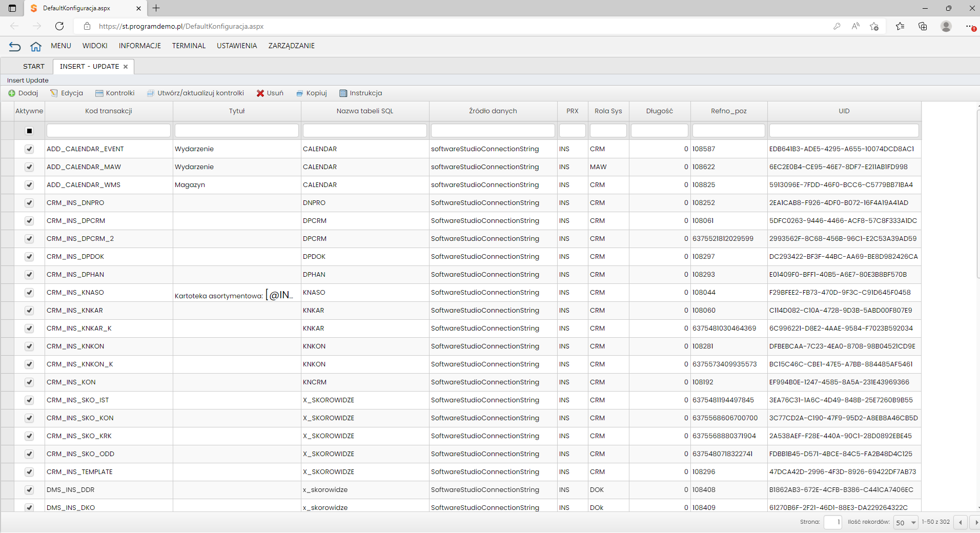The image size is (980, 533).
Task: Click the back undo arrow icon
Action: [x=15, y=47]
